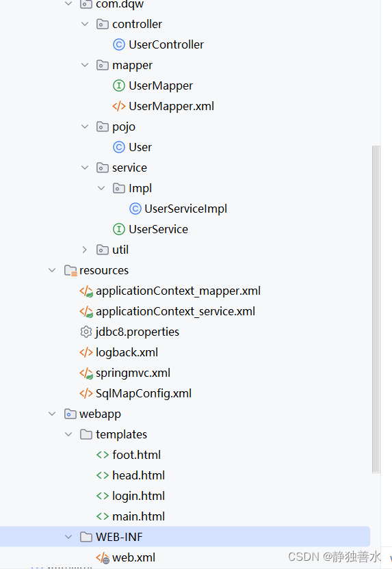
Task: Click the UserController class icon
Action: 119,44
